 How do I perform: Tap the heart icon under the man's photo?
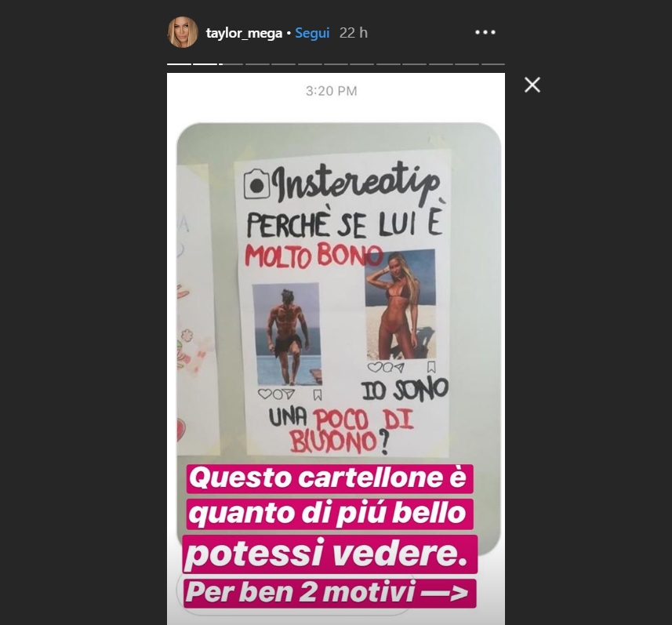264,394
